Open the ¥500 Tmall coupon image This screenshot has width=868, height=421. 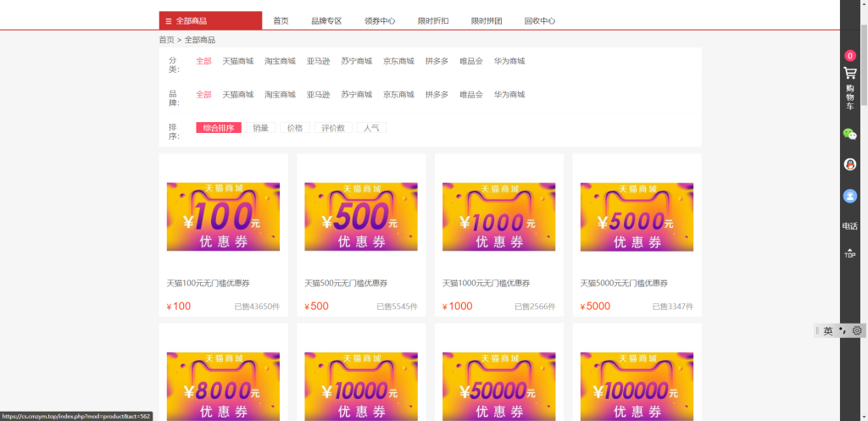tap(361, 217)
